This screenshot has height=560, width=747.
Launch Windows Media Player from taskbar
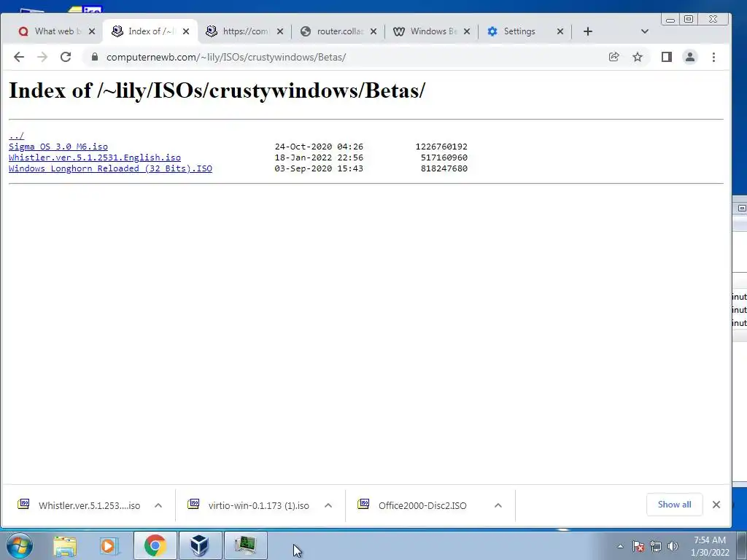[x=109, y=546]
